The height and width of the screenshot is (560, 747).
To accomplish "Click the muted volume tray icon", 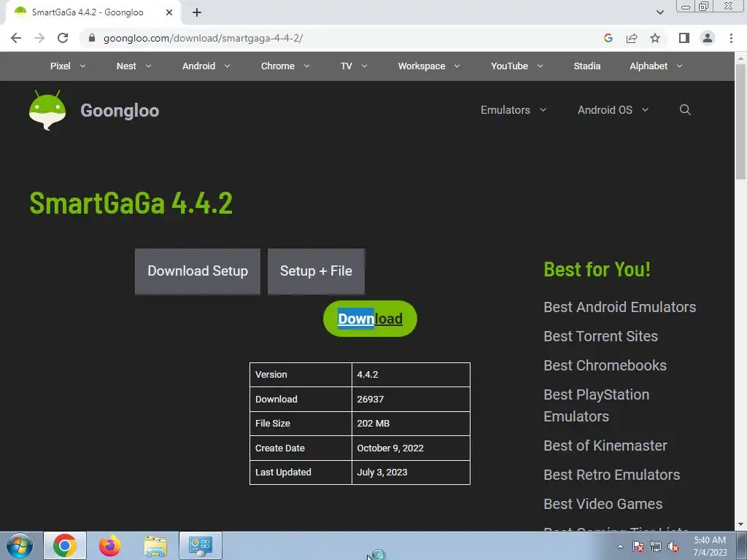I will pos(673,546).
